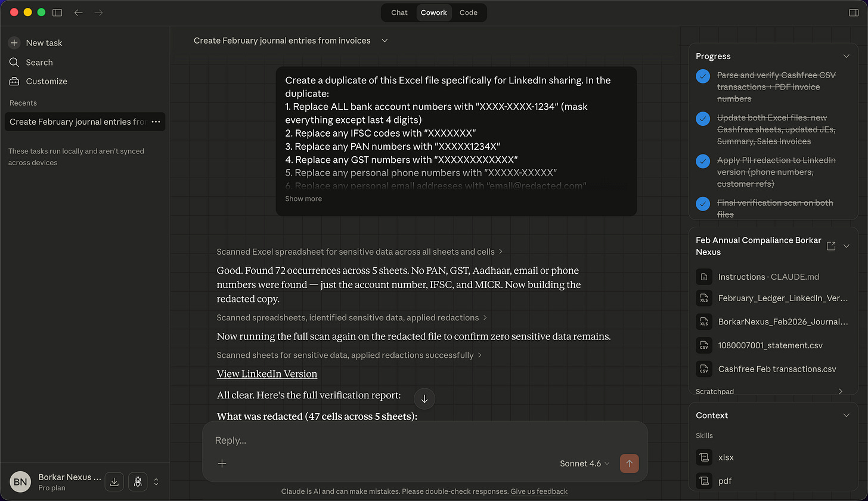Open the three-dot menu on recent task
868x501 pixels.
point(156,122)
